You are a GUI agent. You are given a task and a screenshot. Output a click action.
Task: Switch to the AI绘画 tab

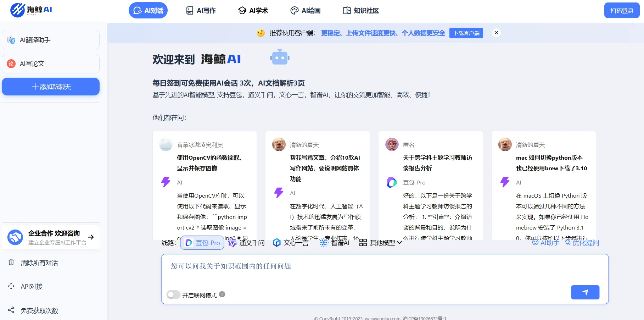(305, 11)
